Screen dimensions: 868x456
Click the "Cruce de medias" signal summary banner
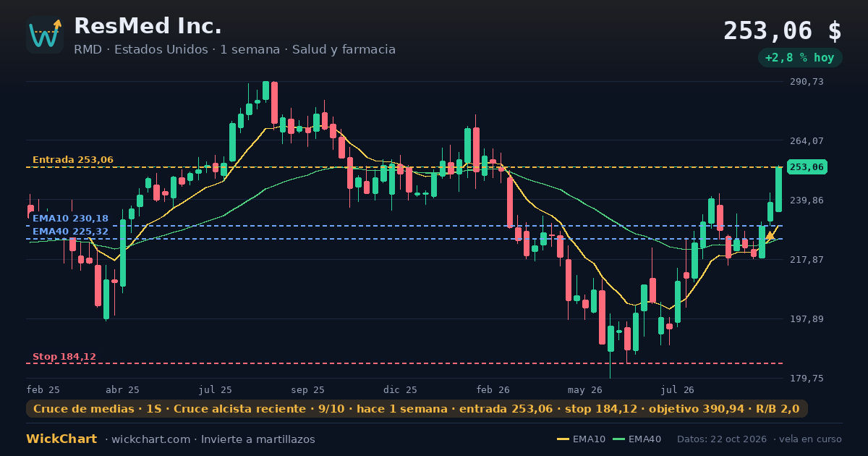click(x=417, y=409)
